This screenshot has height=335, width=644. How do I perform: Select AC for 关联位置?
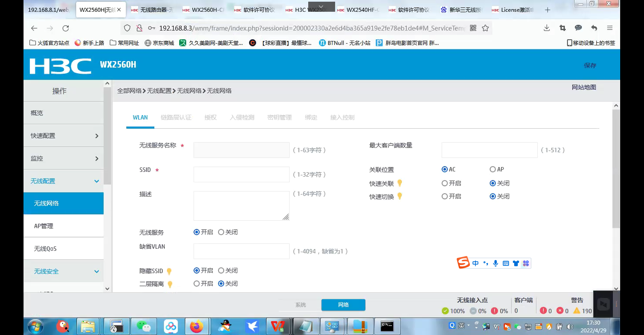(x=445, y=170)
